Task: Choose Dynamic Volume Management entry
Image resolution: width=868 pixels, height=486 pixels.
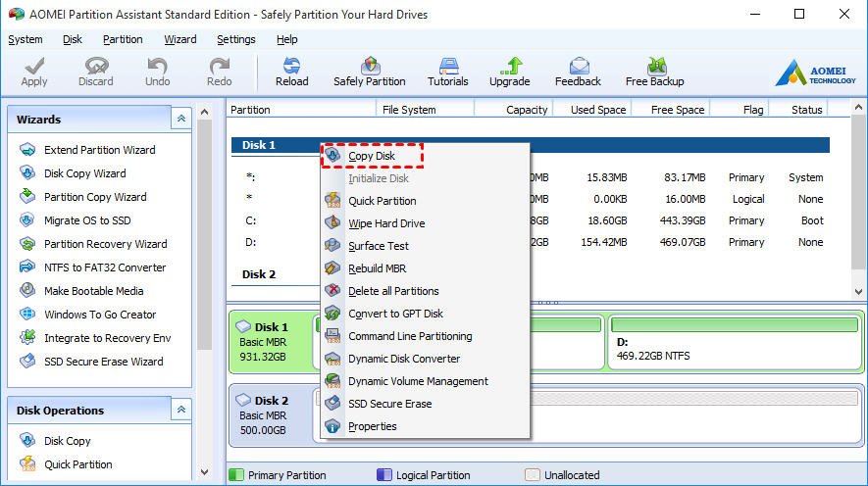Action: pos(425,381)
